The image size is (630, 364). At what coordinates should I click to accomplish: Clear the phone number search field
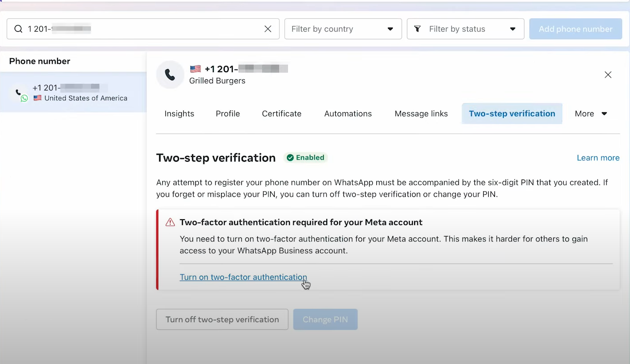click(268, 29)
